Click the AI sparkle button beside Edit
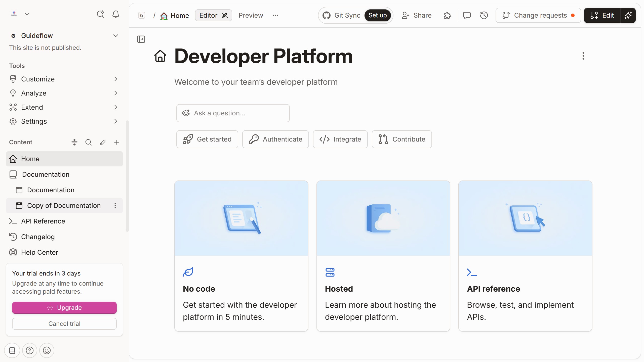 [628, 16]
